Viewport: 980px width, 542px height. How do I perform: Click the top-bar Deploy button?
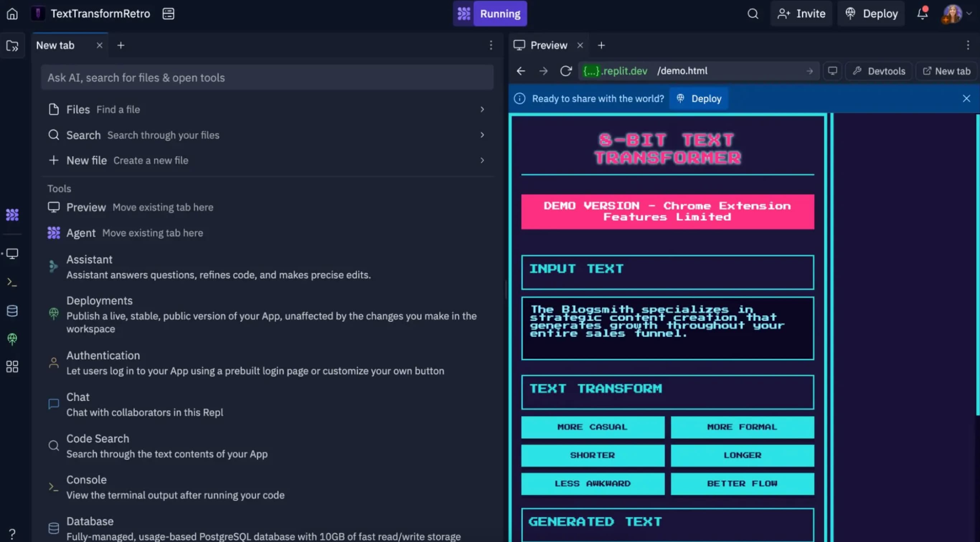click(871, 14)
